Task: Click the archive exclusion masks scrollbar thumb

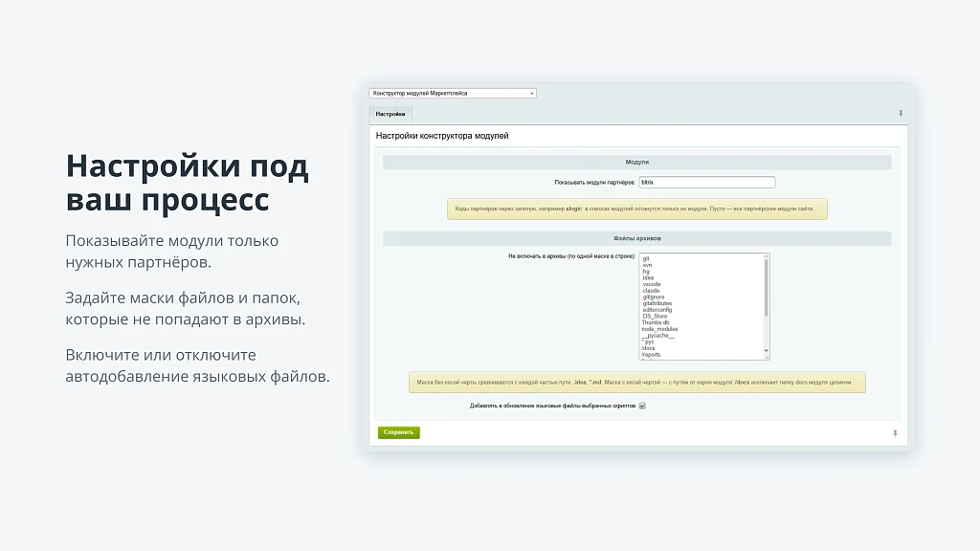Action: (767, 288)
